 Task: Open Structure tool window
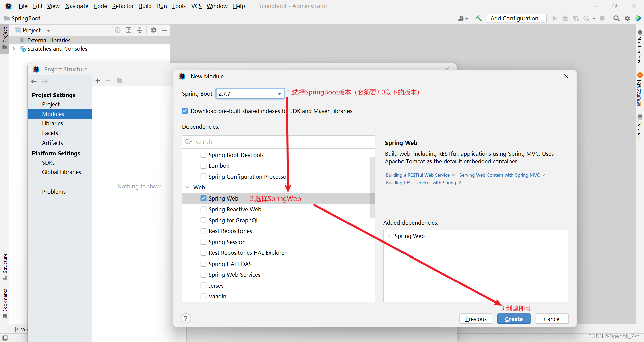click(5, 267)
